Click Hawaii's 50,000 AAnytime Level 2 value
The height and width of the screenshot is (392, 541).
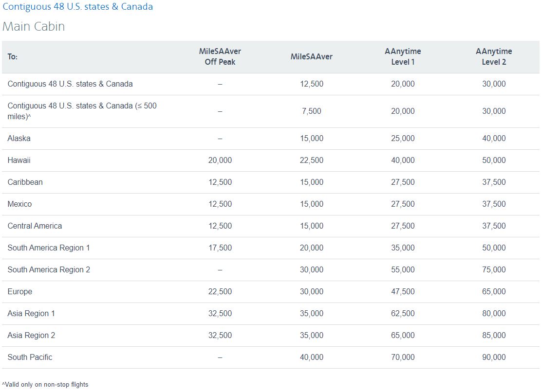pos(494,160)
